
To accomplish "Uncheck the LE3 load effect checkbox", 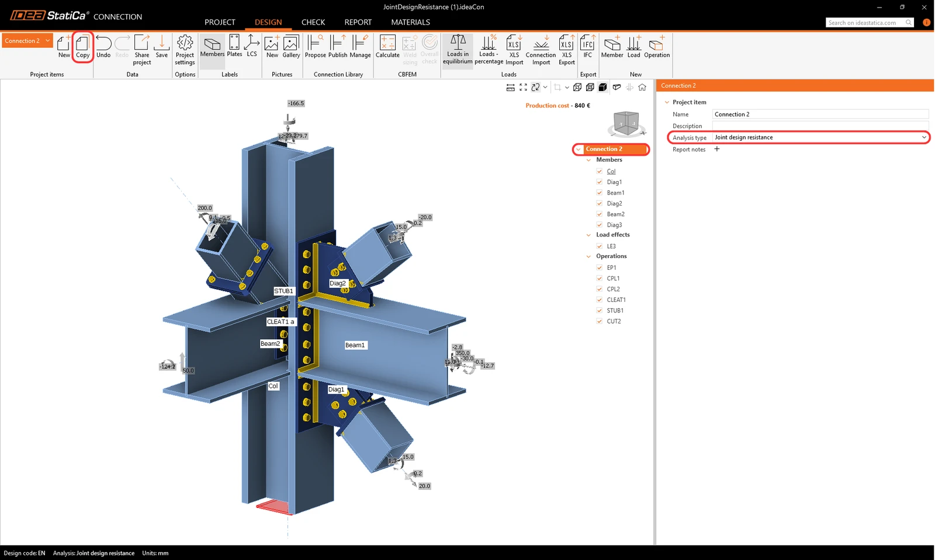I will (x=600, y=246).
